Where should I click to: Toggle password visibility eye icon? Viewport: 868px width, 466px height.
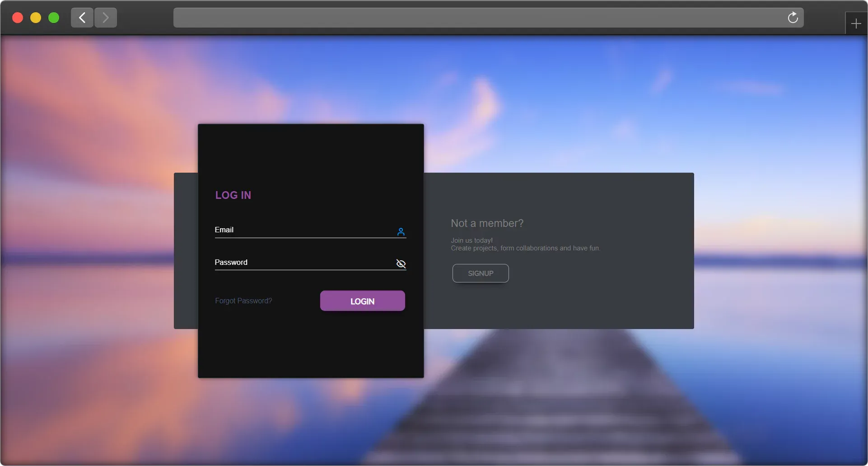tap(401, 264)
